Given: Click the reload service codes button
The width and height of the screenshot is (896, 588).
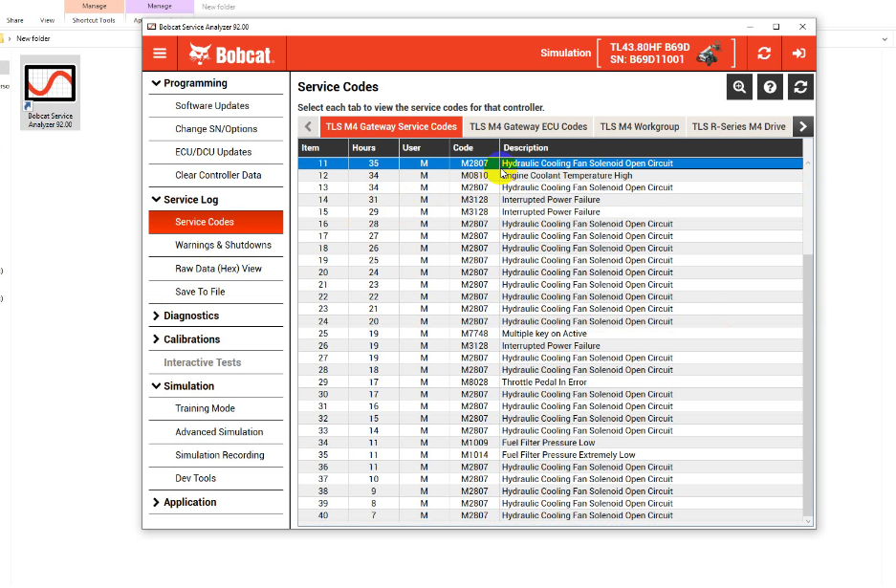Looking at the screenshot, I should coord(800,87).
